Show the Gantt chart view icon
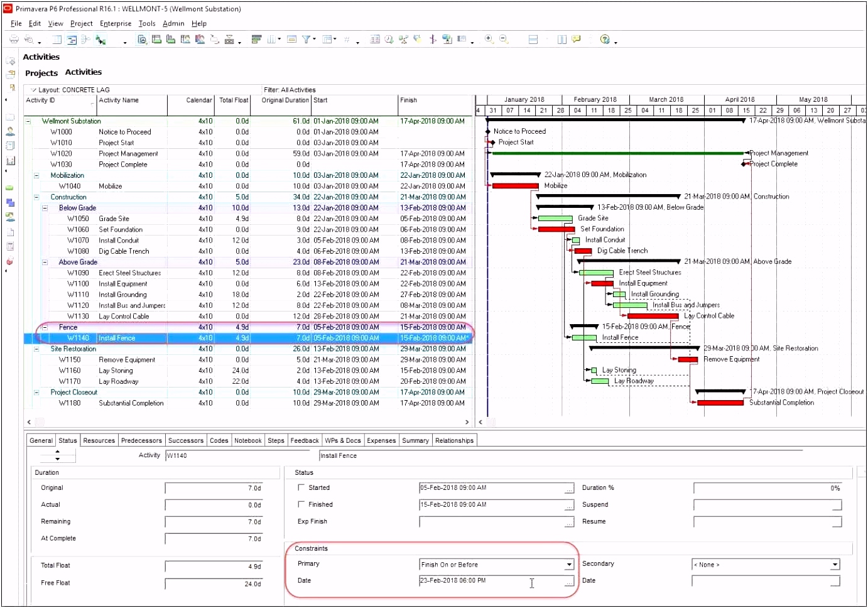The image size is (868, 608). [72, 40]
